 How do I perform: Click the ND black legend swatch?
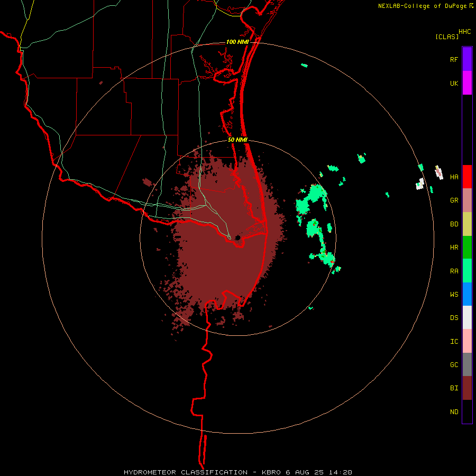pos(467,411)
